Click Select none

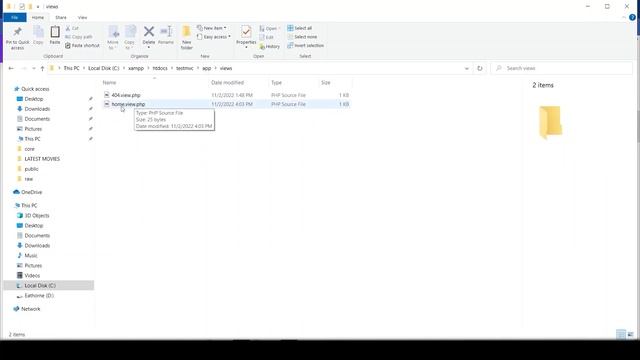point(302,37)
